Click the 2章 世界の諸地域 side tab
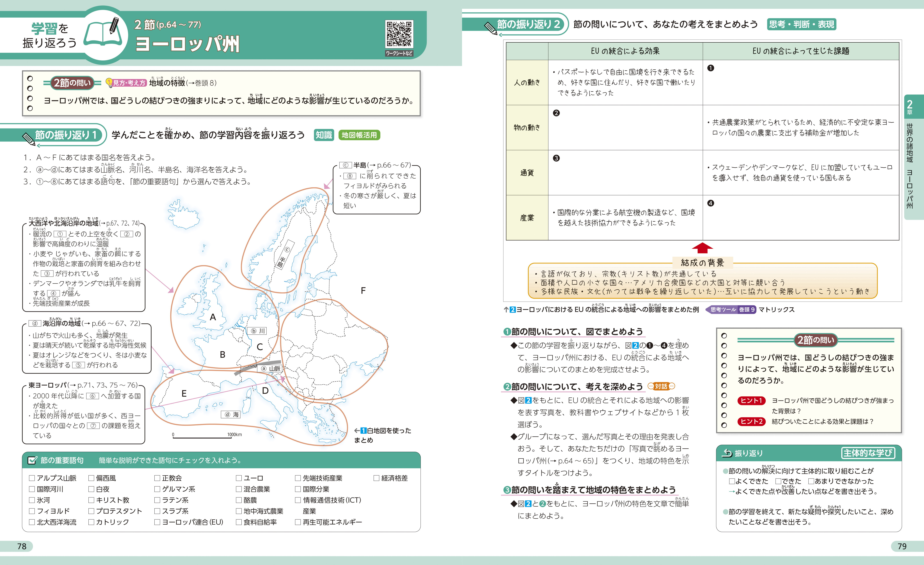924x565 pixels. coord(914,157)
